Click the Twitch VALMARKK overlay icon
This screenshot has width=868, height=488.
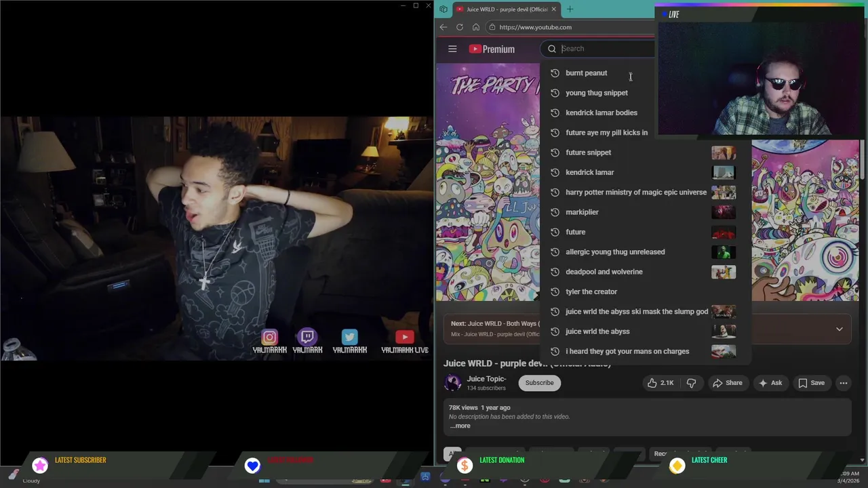307,337
